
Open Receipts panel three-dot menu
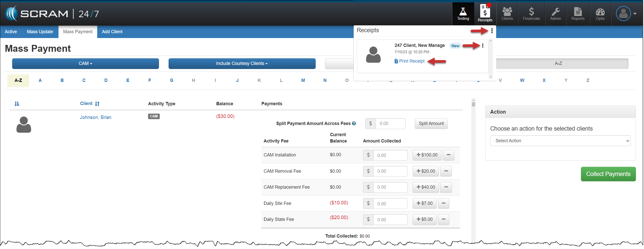tap(492, 31)
